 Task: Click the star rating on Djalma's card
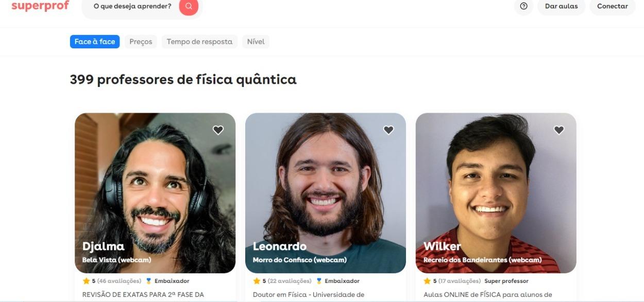[x=86, y=281]
